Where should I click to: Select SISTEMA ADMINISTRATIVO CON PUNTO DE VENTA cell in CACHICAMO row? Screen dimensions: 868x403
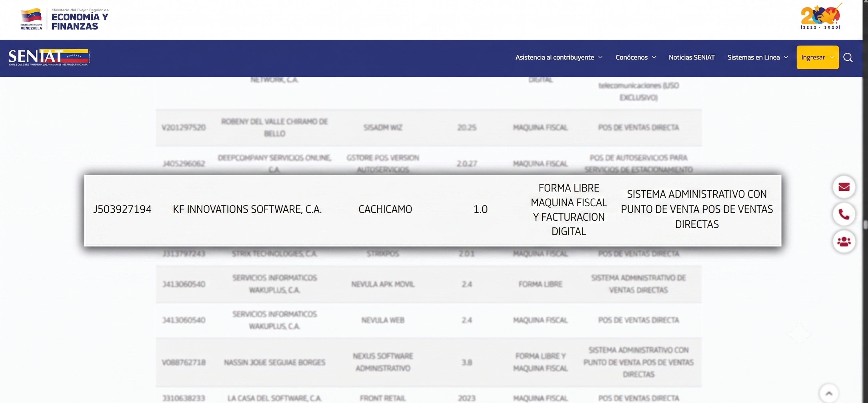click(697, 209)
